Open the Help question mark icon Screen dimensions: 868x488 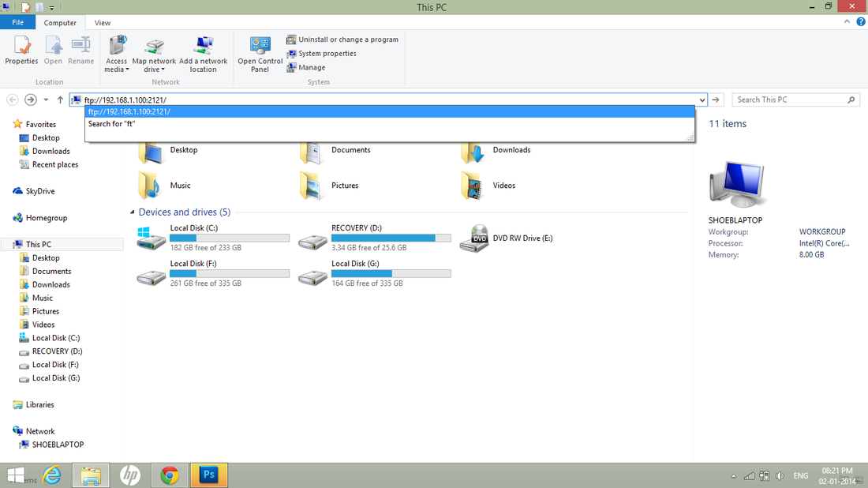[x=861, y=22]
